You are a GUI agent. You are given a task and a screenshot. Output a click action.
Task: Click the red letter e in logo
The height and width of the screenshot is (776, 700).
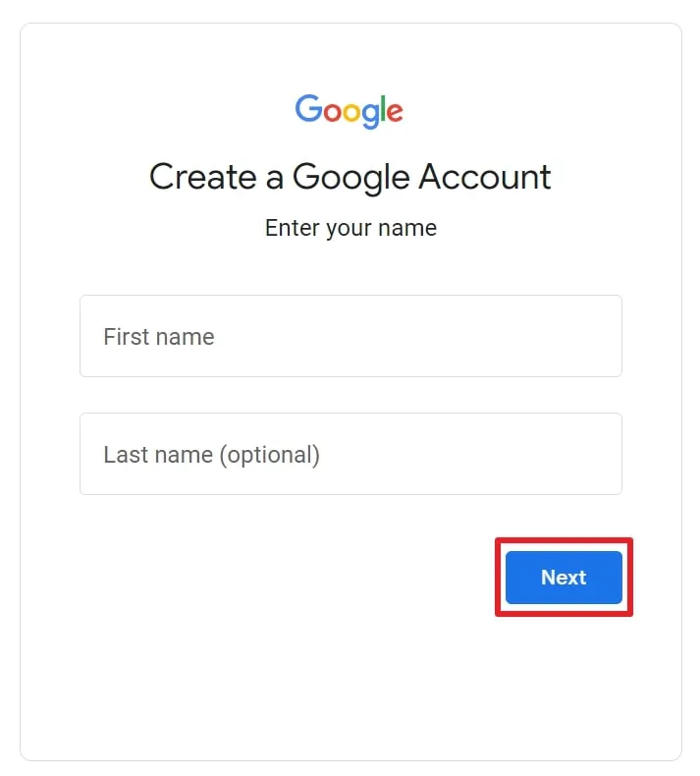point(394,112)
